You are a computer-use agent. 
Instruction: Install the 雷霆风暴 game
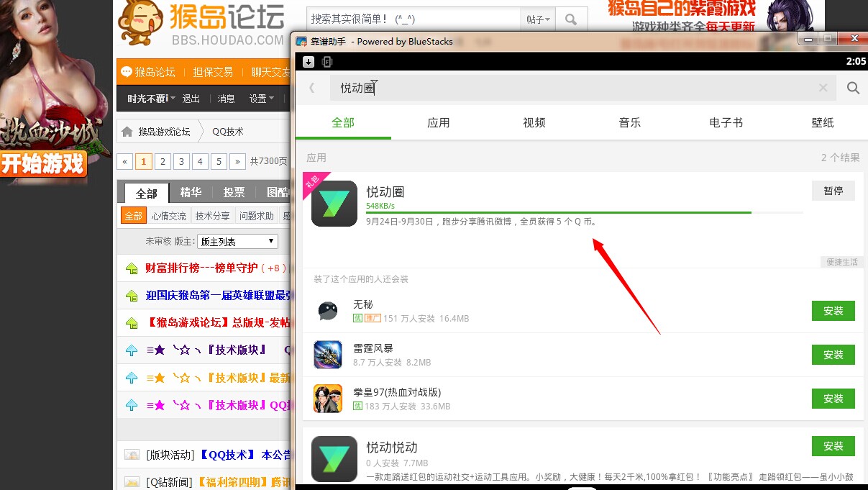pos(833,355)
